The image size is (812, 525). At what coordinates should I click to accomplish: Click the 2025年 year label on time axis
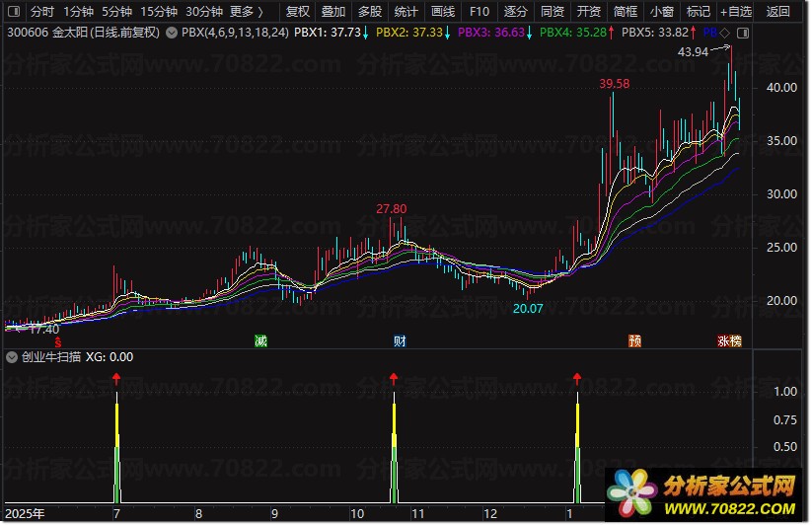(x=25, y=513)
